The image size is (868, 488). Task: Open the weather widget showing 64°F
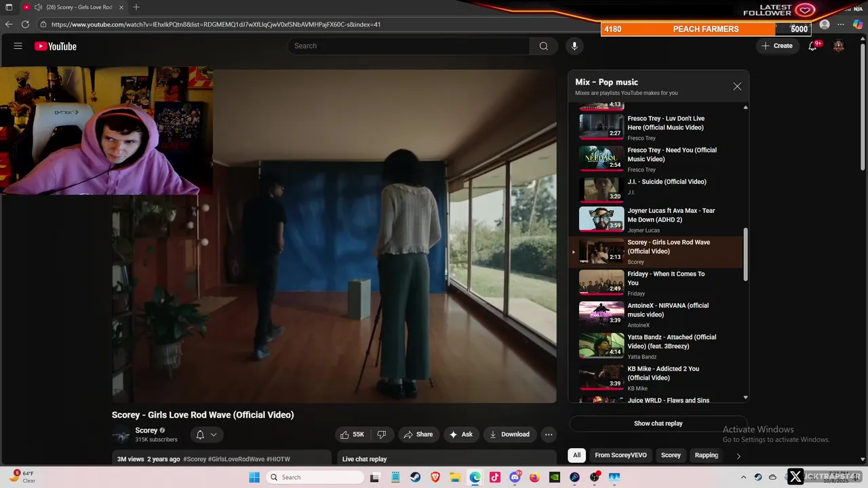pos(20,476)
